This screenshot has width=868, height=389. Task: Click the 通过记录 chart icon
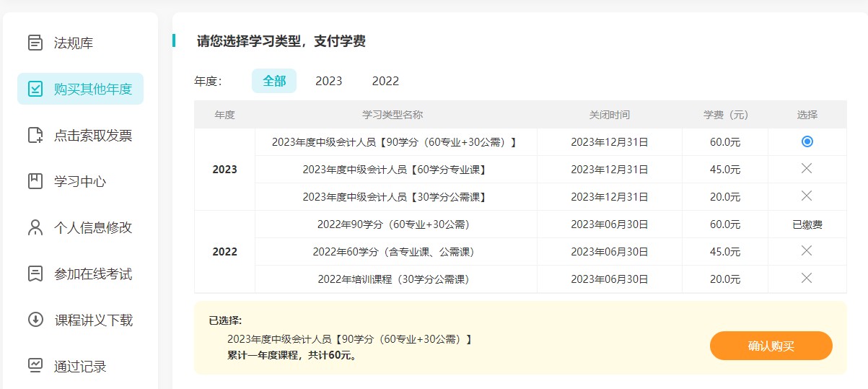35,366
